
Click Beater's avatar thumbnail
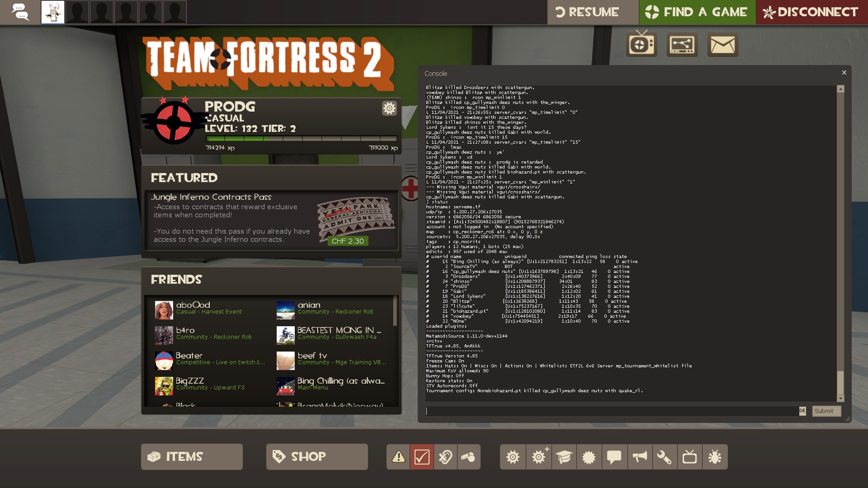(164, 361)
